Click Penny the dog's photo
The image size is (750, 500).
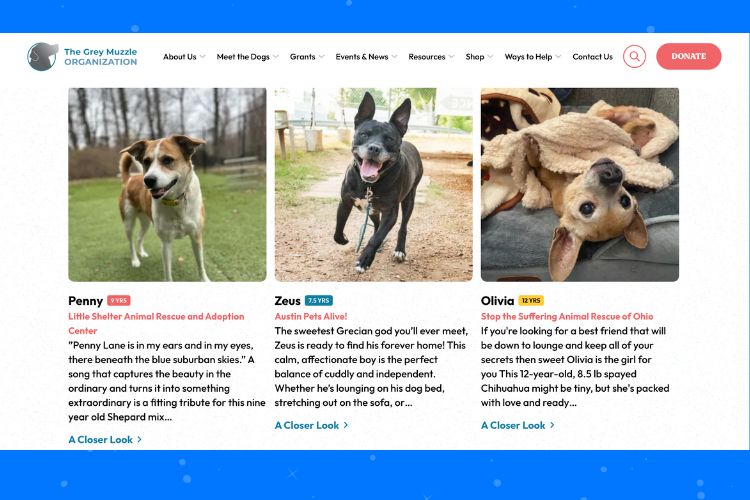(x=167, y=185)
